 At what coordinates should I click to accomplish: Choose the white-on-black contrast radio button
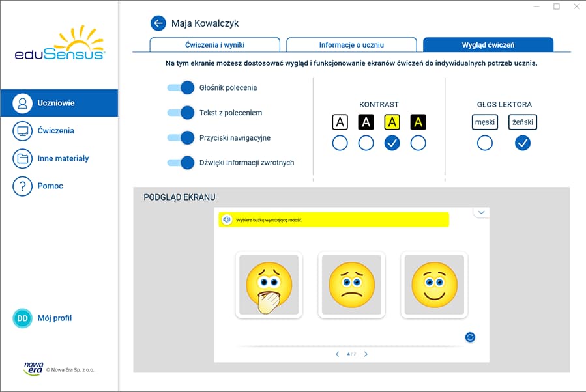pos(366,143)
